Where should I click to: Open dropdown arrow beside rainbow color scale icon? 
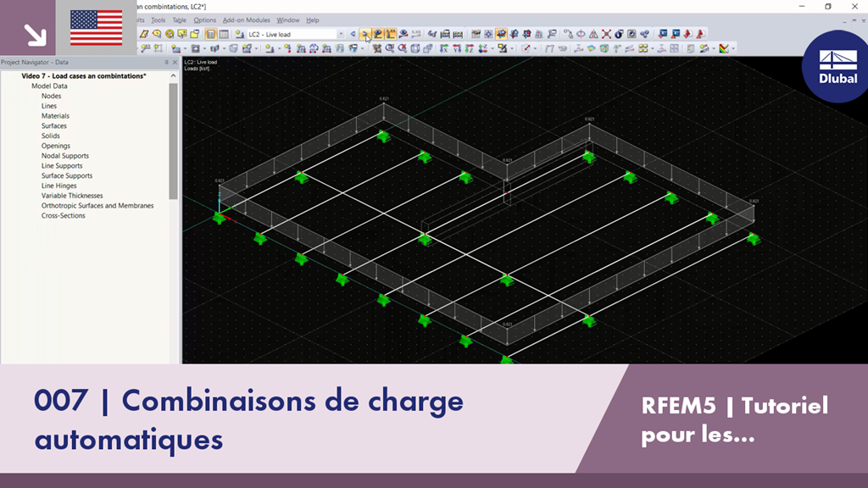(x=733, y=48)
